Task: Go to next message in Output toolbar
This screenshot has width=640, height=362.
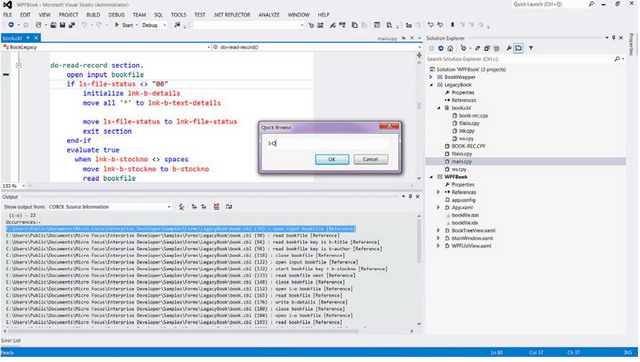Action: (204, 207)
